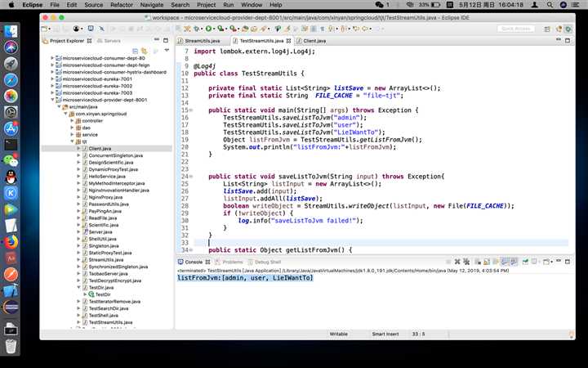Select Singleton.java in Project Explorer
Viewport: 588px width, 368px height.
(x=104, y=245)
